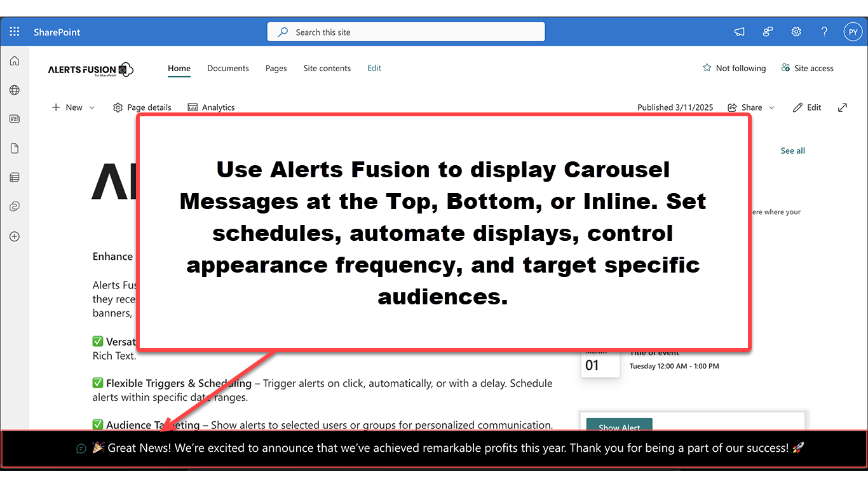This screenshot has height=488, width=868.
Task: Click the search magnifier icon
Action: [x=283, y=32]
